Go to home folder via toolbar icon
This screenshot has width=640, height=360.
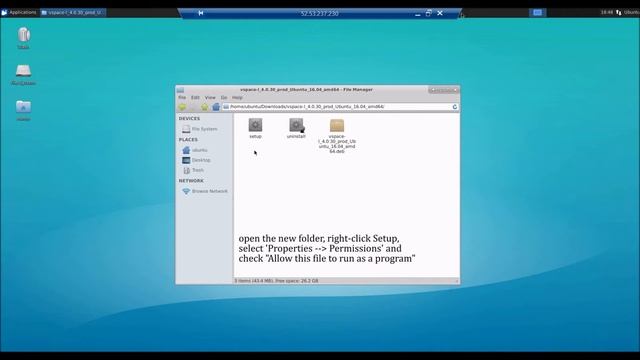click(216, 107)
